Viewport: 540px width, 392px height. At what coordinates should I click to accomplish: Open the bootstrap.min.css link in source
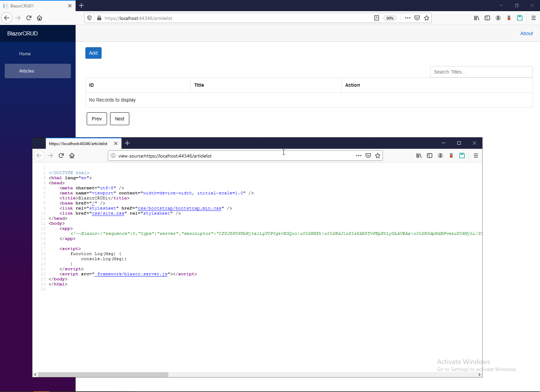tap(180, 208)
